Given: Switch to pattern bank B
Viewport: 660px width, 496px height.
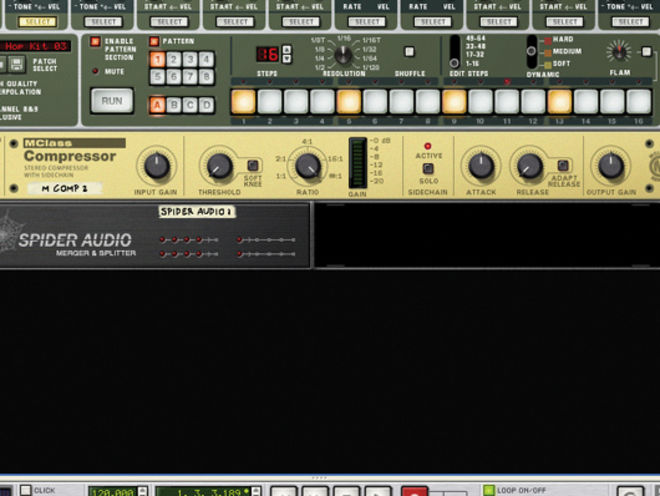Looking at the screenshot, I should pyautogui.click(x=174, y=105).
